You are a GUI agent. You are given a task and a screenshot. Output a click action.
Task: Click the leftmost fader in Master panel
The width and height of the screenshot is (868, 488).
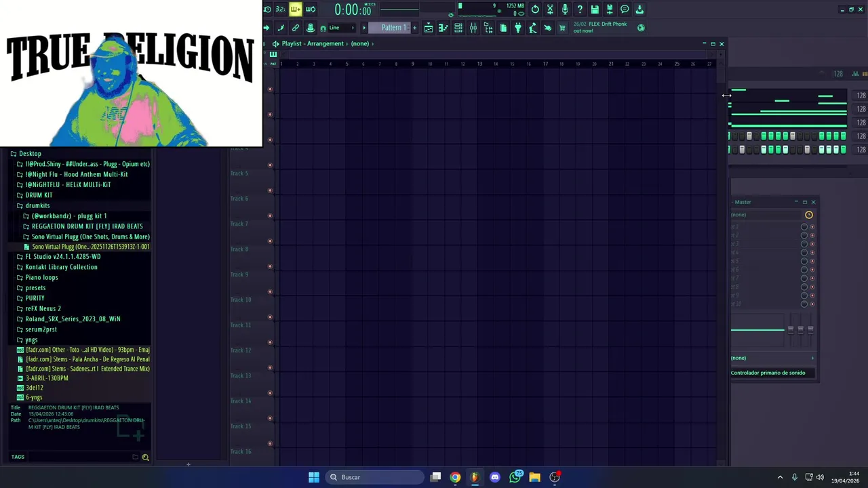point(790,329)
